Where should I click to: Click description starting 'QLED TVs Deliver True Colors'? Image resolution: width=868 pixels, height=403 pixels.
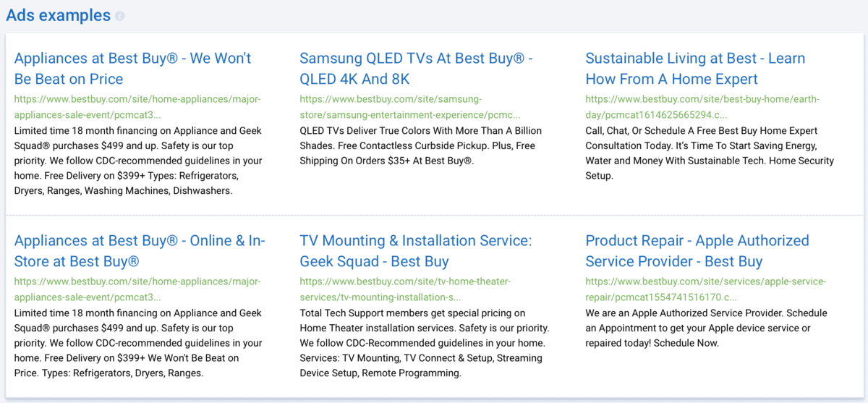(x=420, y=145)
